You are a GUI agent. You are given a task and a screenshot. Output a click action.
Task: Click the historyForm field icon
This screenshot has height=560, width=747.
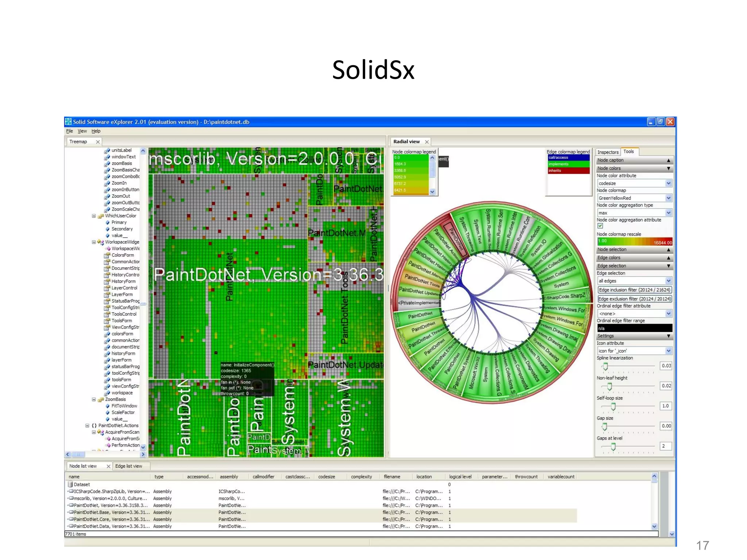coord(107,354)
